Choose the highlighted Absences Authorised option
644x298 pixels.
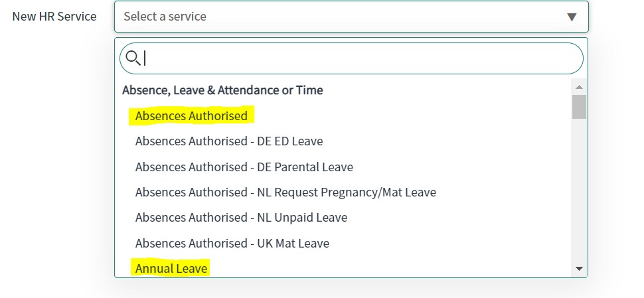click(191, 115)
